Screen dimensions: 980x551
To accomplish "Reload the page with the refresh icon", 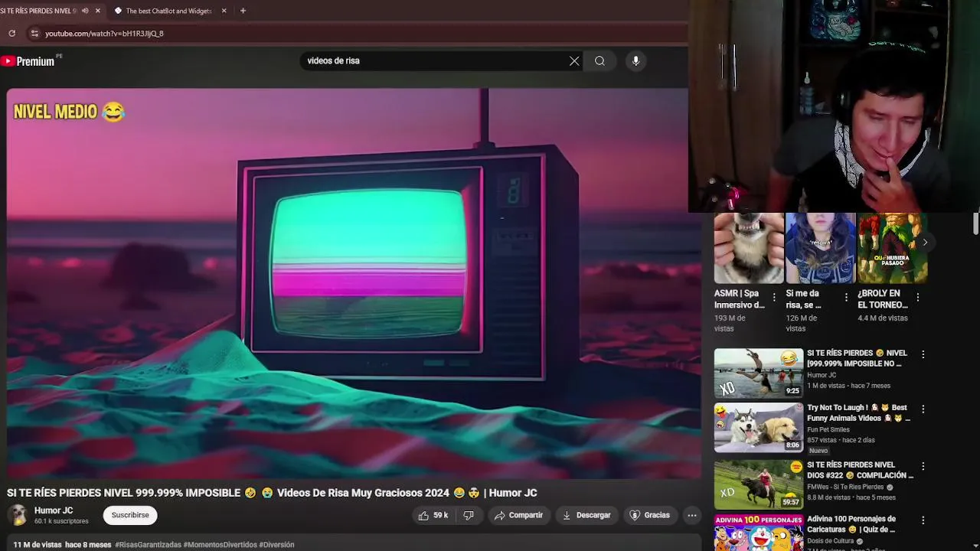I will (11, 34).
